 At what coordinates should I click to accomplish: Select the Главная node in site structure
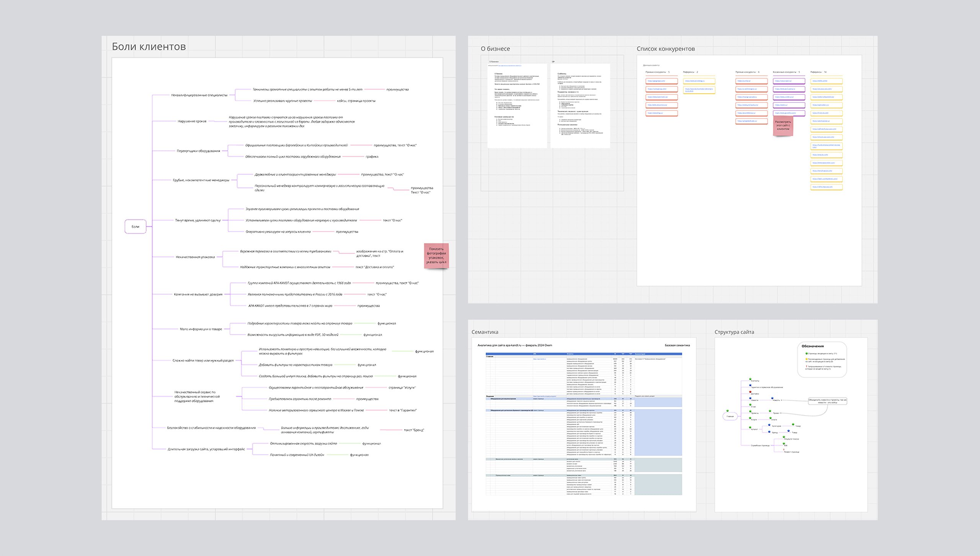730,416
